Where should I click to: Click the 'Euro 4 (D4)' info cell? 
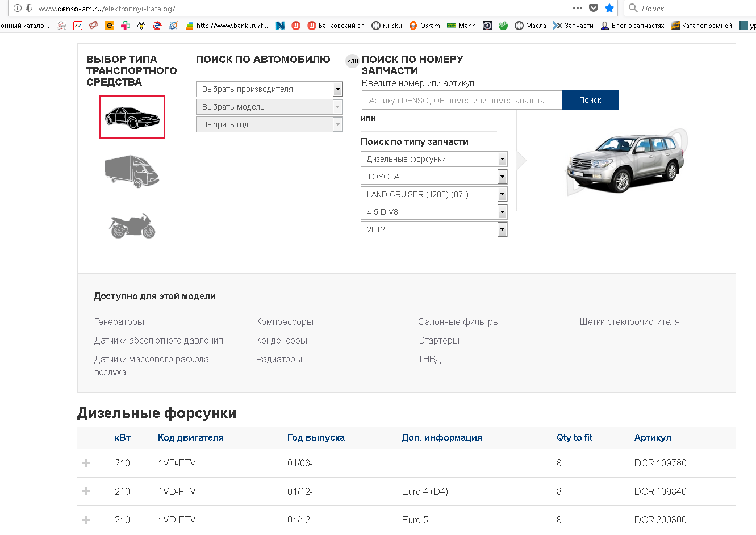pyautogui.click(x=425, y=491)
